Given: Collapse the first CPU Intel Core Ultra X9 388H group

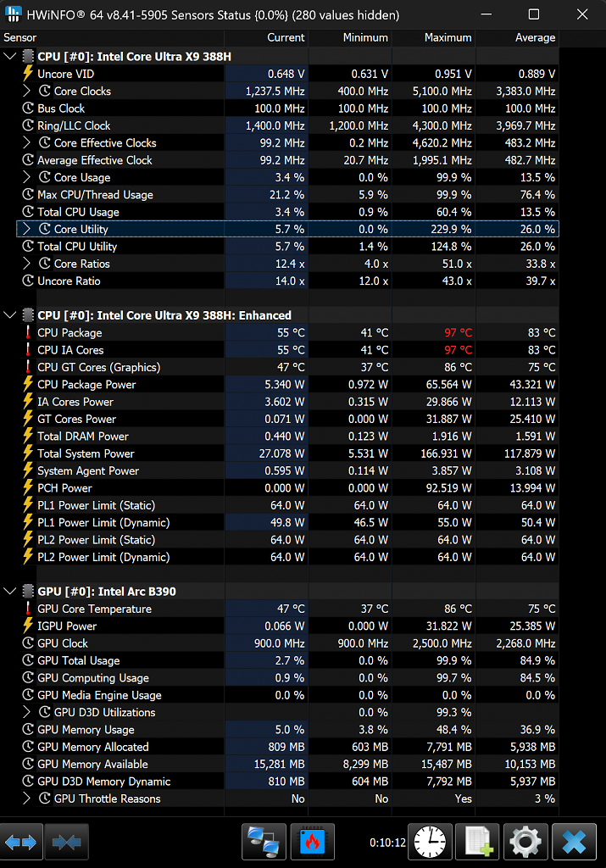Looking at the screenshot, I should tap(10, 57).
